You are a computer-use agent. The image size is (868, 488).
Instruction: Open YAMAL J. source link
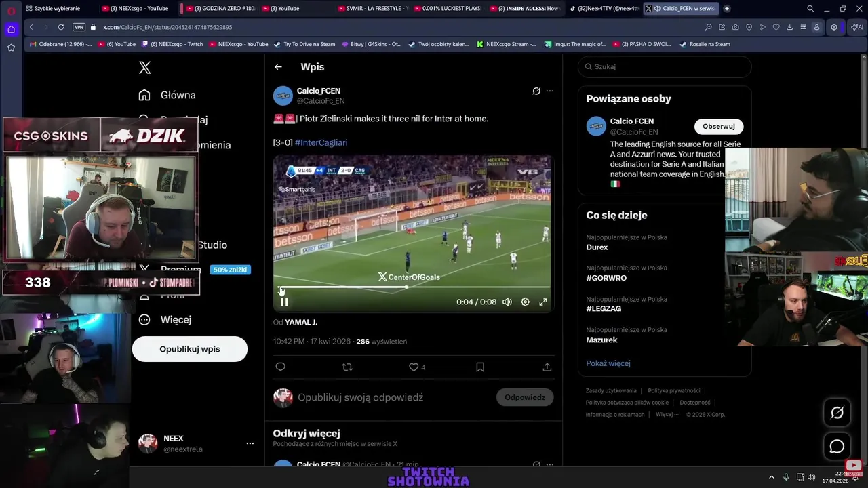click(301, 322)
